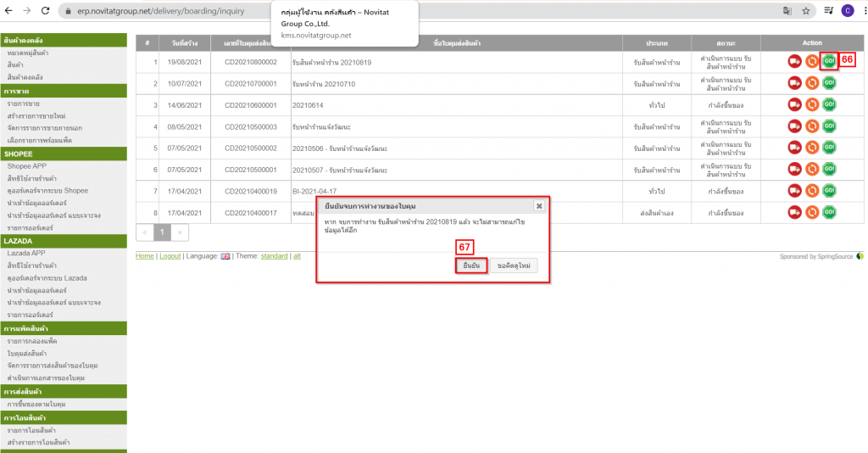The image size is (868, 453).
Task: Click the green GO! icon in row 1
Action: [x=828, y=61]
